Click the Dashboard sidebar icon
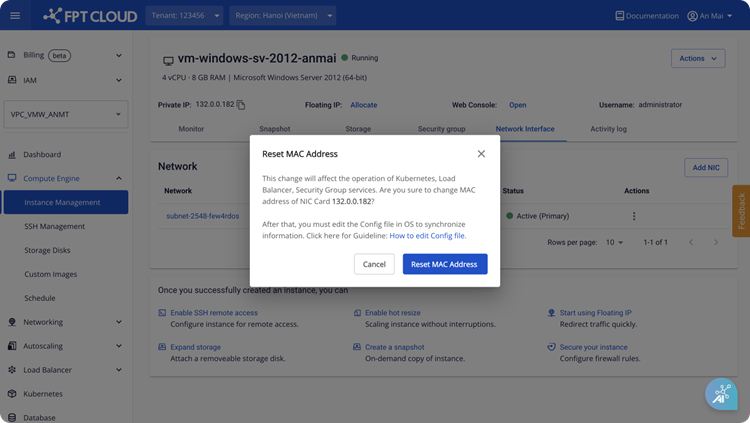 pyautogui.click(x=12, y=155)
